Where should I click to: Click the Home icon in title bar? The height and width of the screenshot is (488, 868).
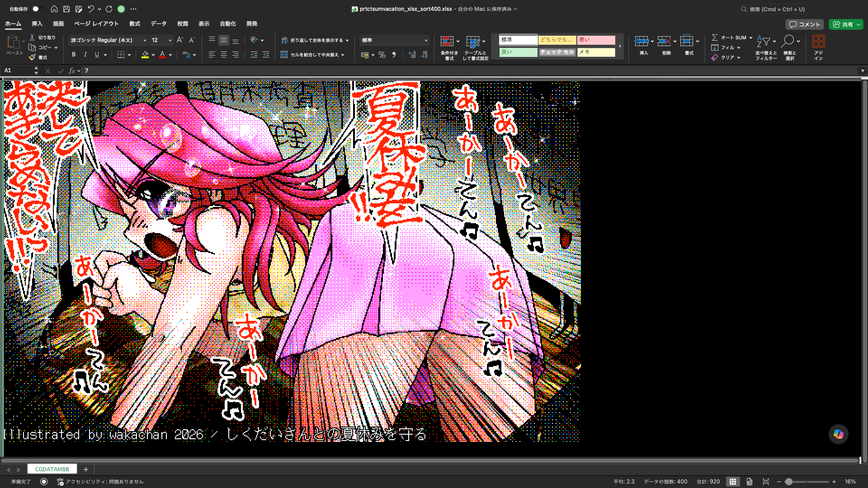point(54,9)
